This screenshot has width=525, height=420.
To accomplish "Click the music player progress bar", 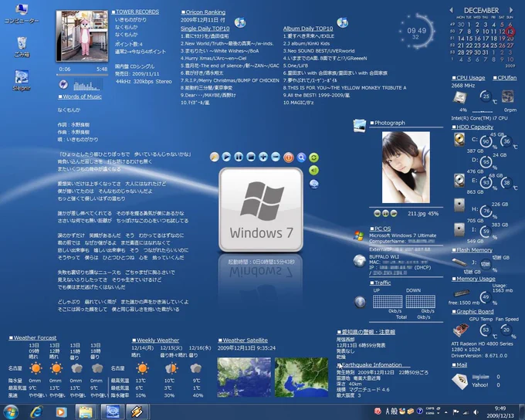I will (x=83, y=75).
